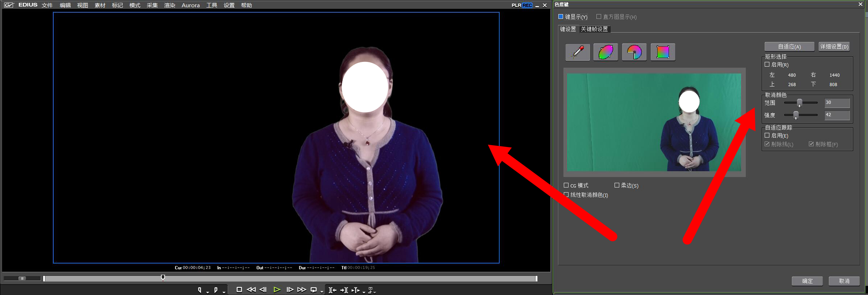Click the green screen preview thumbnail
This screenshot has width=868, height=295.
click(x=654, y=122)
